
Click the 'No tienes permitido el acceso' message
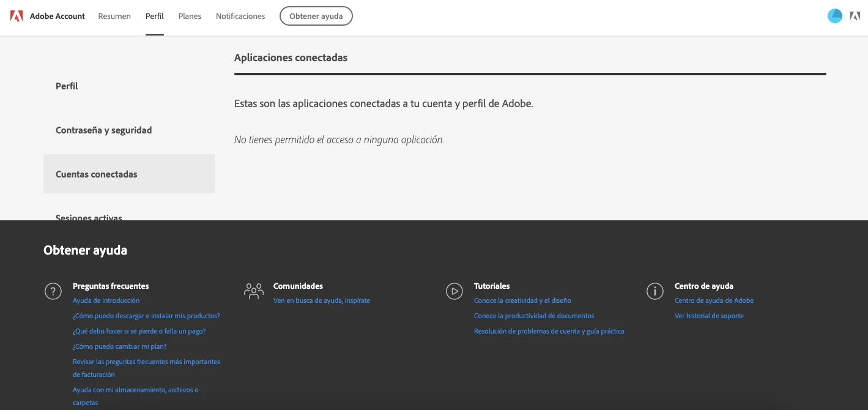(x=339, y=140)
